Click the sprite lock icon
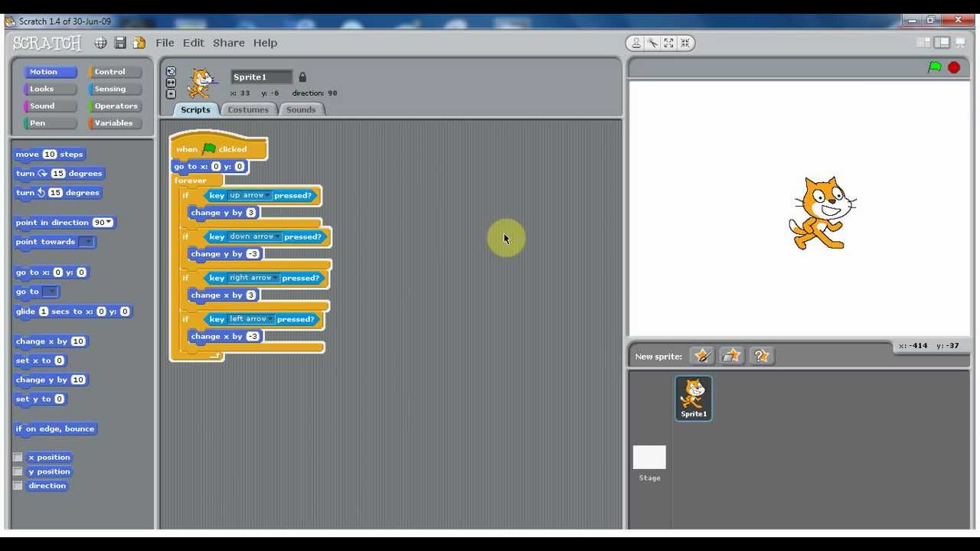This screenshot has width=980, height=551. point(302,77)
